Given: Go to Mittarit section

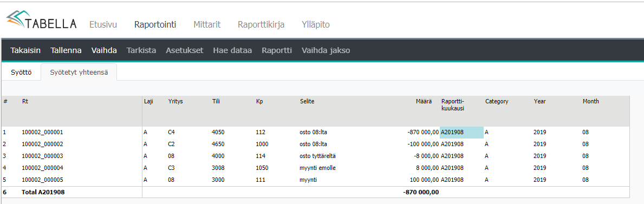Looking at the screenshot, I should pos(207,25).
